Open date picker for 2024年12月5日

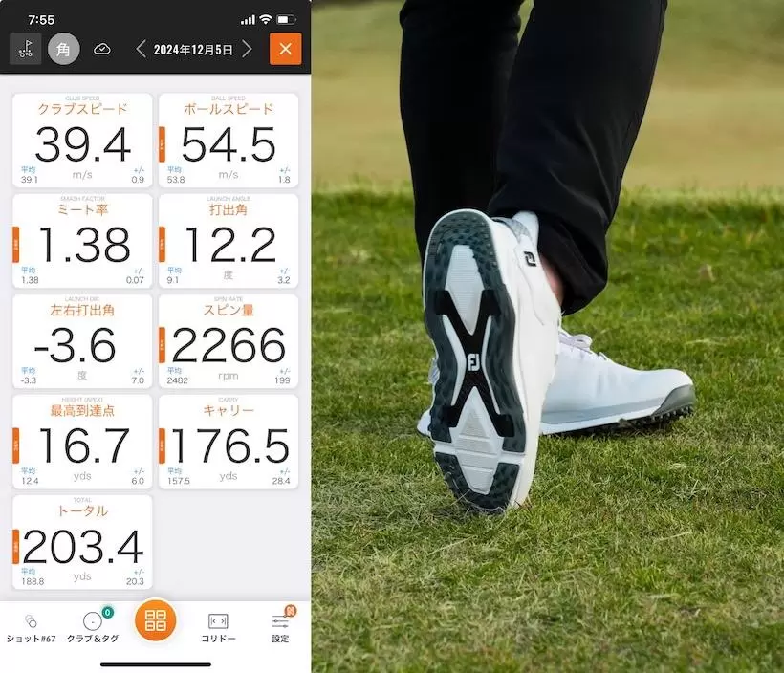[x=194, y=49]
